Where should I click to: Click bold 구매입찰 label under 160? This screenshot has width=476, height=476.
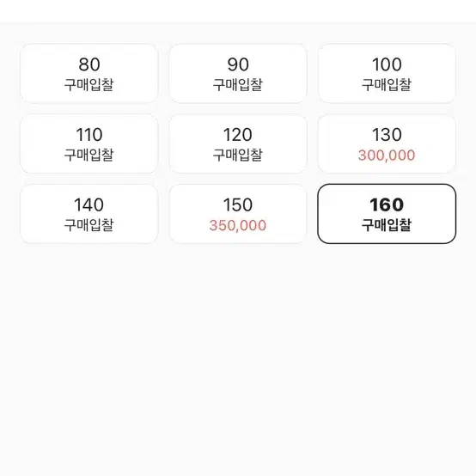(387, 225)
